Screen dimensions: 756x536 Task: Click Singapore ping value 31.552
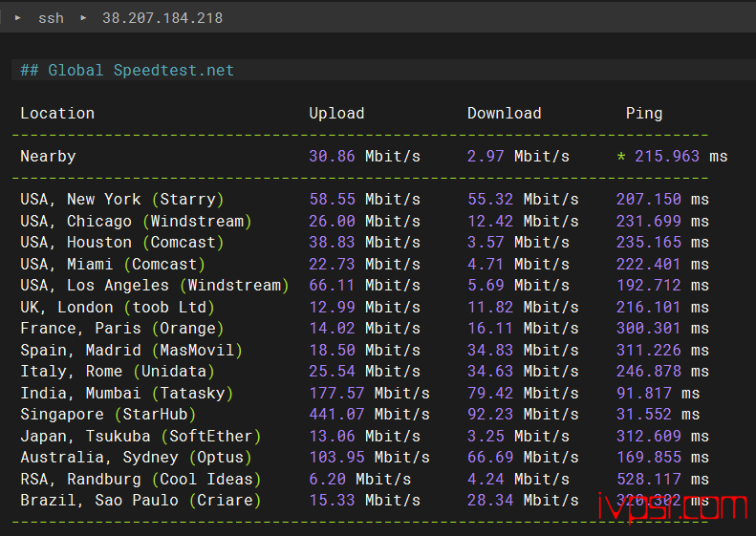[644, 415]
